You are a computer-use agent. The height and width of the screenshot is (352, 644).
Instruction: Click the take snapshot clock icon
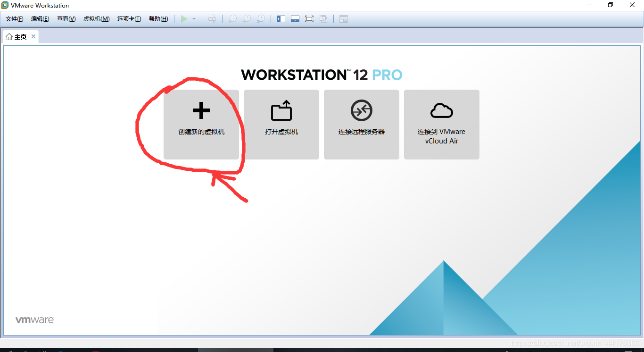click(x=232, y=19)
